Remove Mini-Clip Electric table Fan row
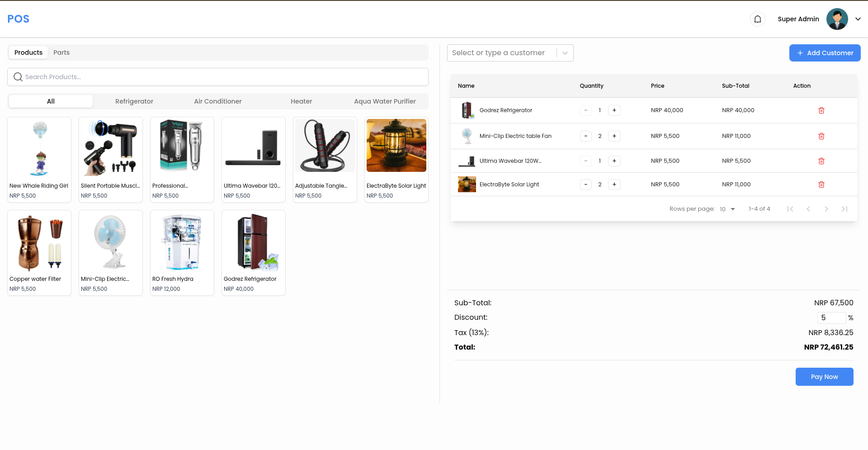The width and height of the screenshot is (868, 450). tap(821, 136)
